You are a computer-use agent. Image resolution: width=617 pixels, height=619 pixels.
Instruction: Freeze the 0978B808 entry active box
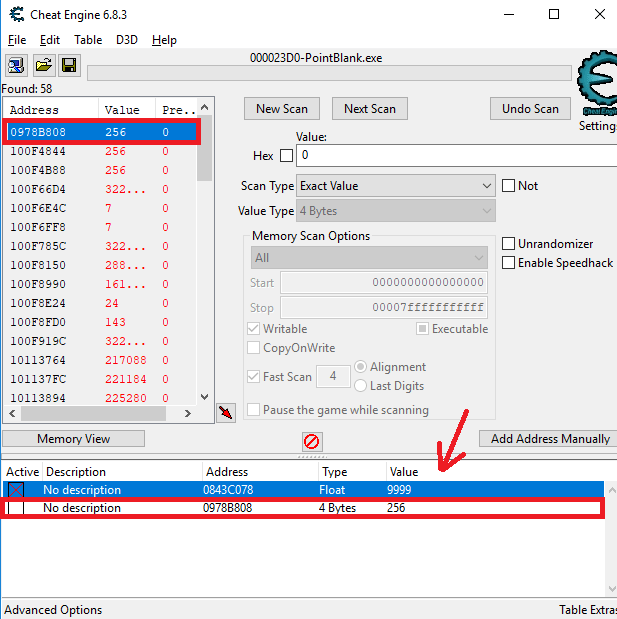[x=16, y=508]
